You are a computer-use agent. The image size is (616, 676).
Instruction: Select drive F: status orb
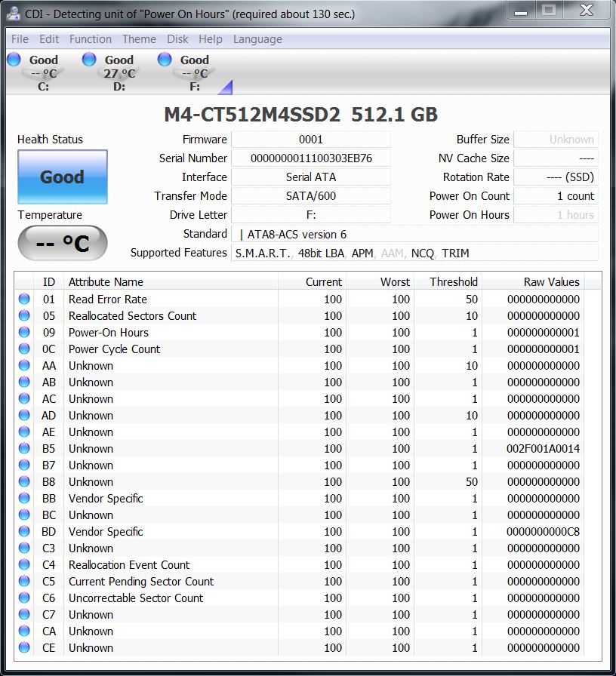165,60
